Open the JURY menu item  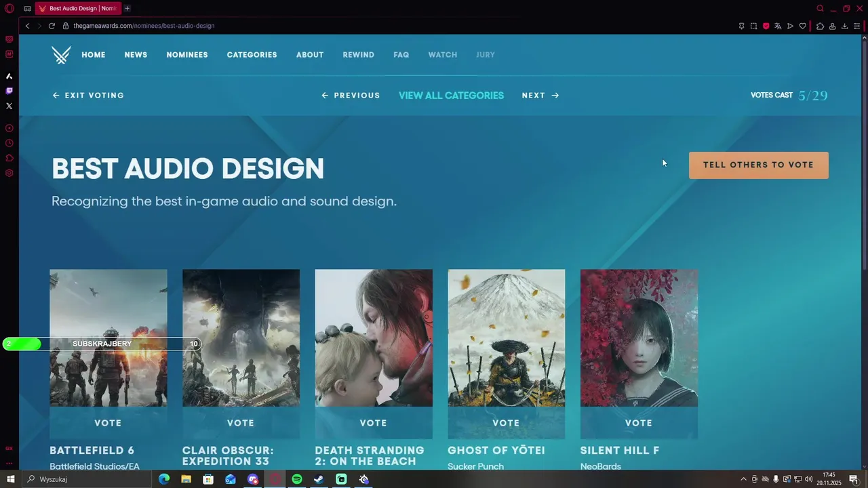point(486,55)
